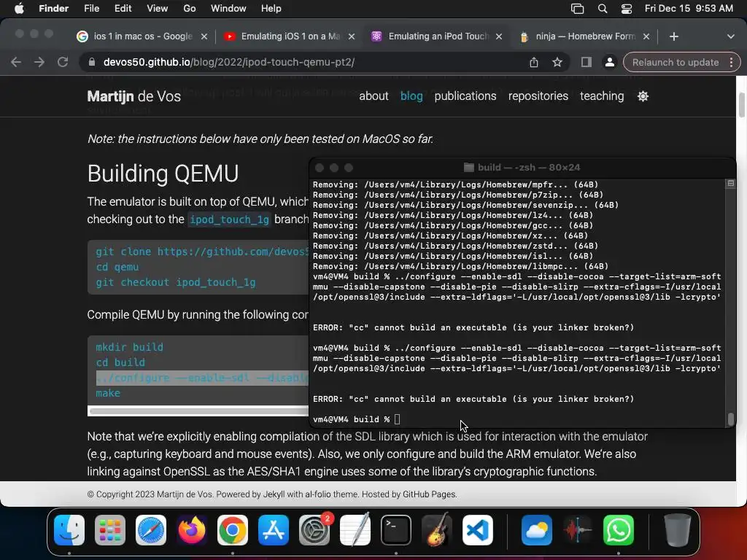Image resolution: width=747 pixels, height=560 pixels.
Task: Launch WhatsApp from the Dock
Action: click(x=619, y=530)
